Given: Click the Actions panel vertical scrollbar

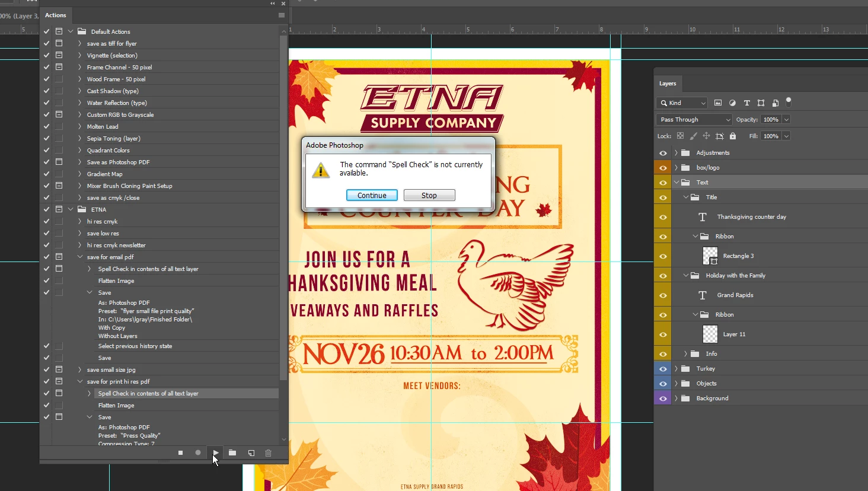Looking at the screenshot, I should [283, 208].
